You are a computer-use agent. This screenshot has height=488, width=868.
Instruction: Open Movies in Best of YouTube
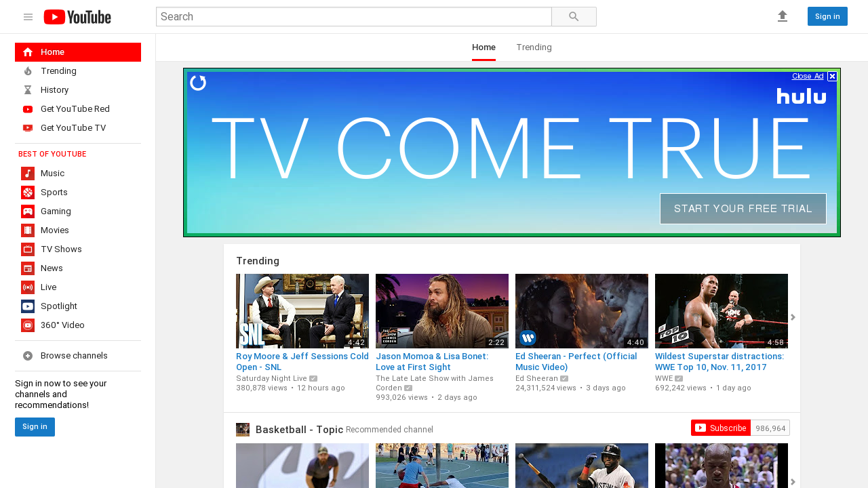(x=78, y=230)
